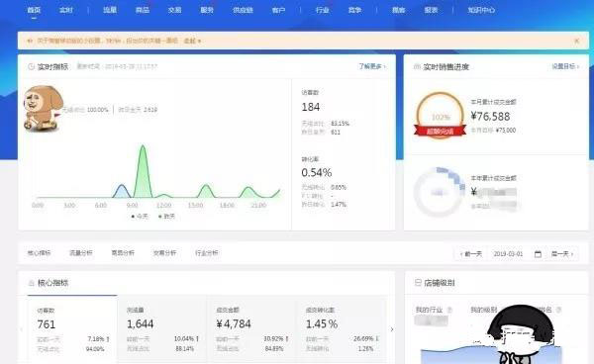This screenshot has height=364, width=594.
Task: Click the 访客数 value 184
Action: pyautogui.click(x=311, y=107)
